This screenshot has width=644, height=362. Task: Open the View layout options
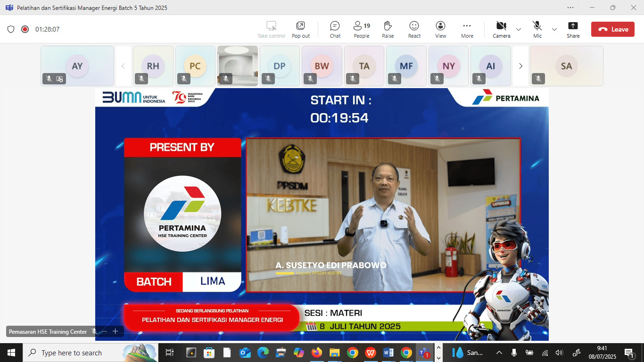441,29
